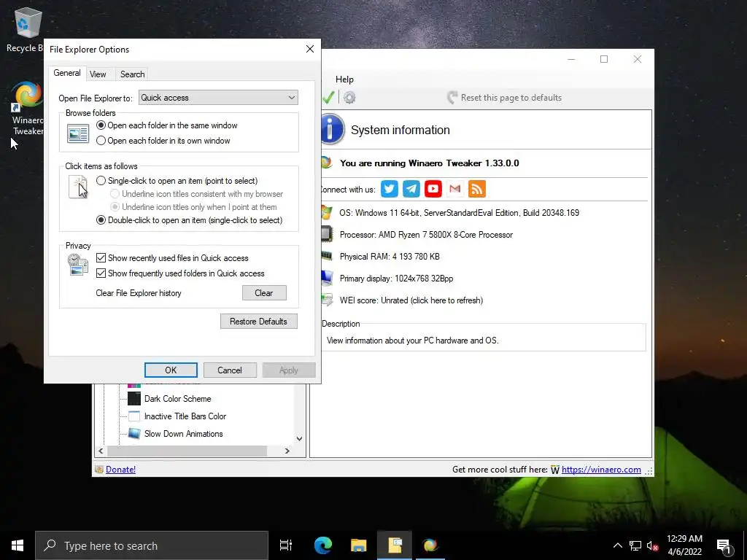Select Double-click to open an item
Viewport: 747px width, 560px height.
point(190,220)
